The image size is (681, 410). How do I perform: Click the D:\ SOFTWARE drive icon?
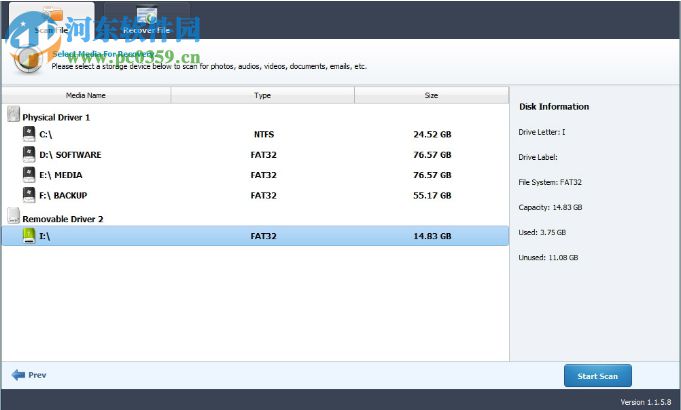pyautogui.click(x=29, y=154)
